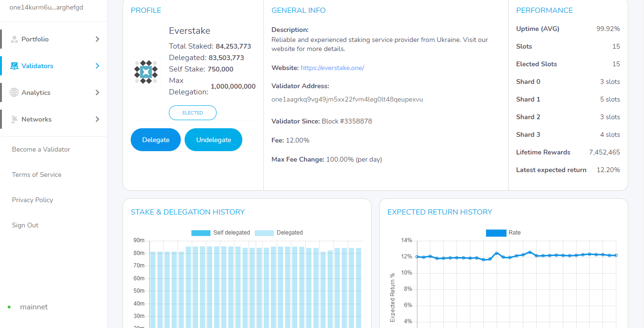Screen dimensions: 644x328
Task: Click the peak point on return line
Action: tap(530, 252)
